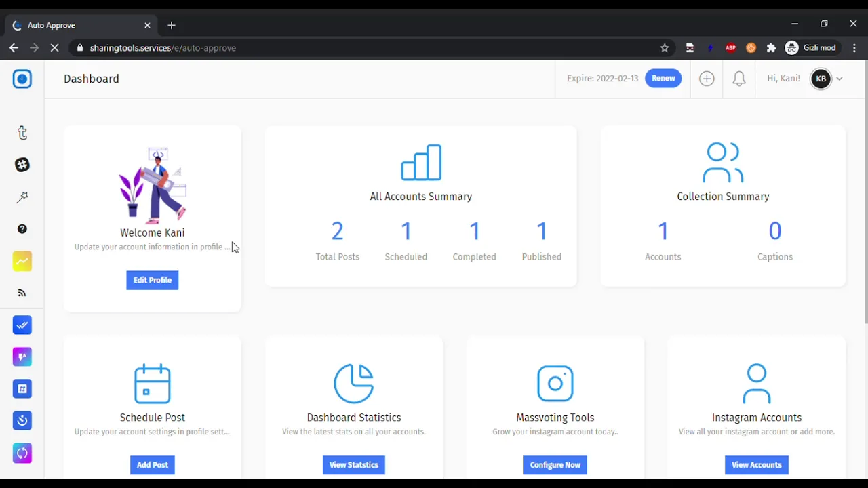Click the Renew button

pyautogui.click(x=663, y=79)
